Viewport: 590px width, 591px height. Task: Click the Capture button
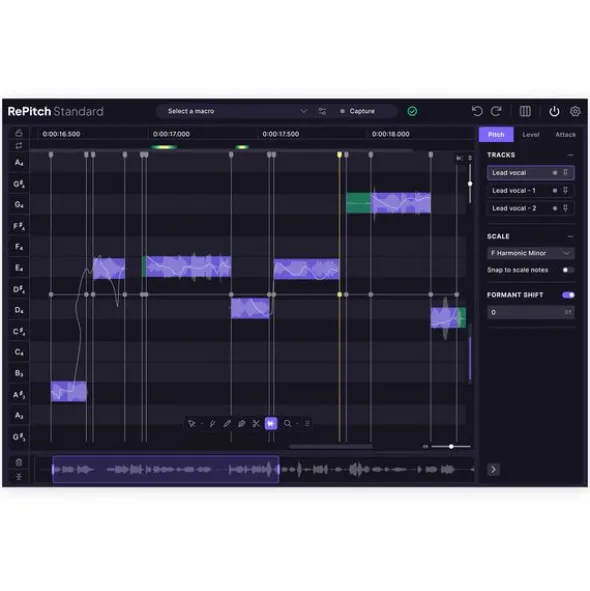click(x=358, y=111)
